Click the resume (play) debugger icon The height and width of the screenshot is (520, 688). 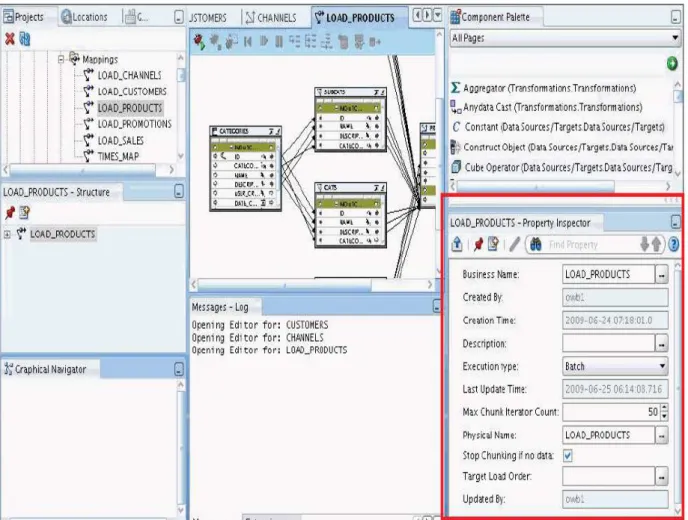(264, 42)
